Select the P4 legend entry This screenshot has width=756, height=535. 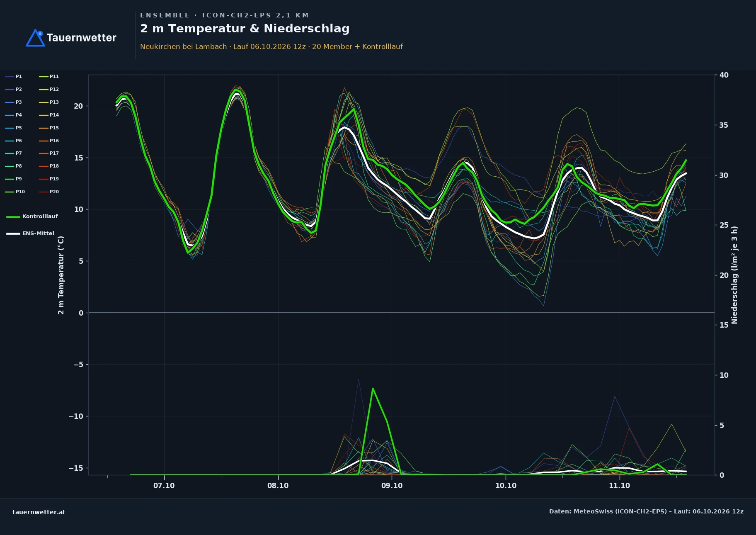click(x=14, y=115)
